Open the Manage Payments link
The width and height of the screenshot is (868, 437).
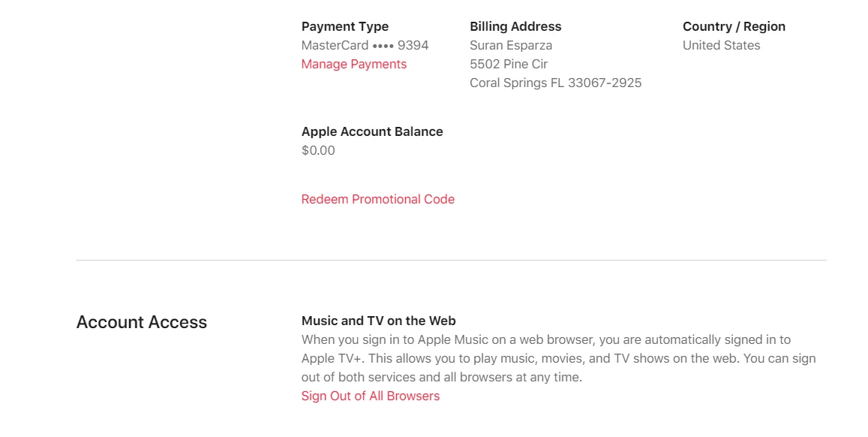point(354,65)
